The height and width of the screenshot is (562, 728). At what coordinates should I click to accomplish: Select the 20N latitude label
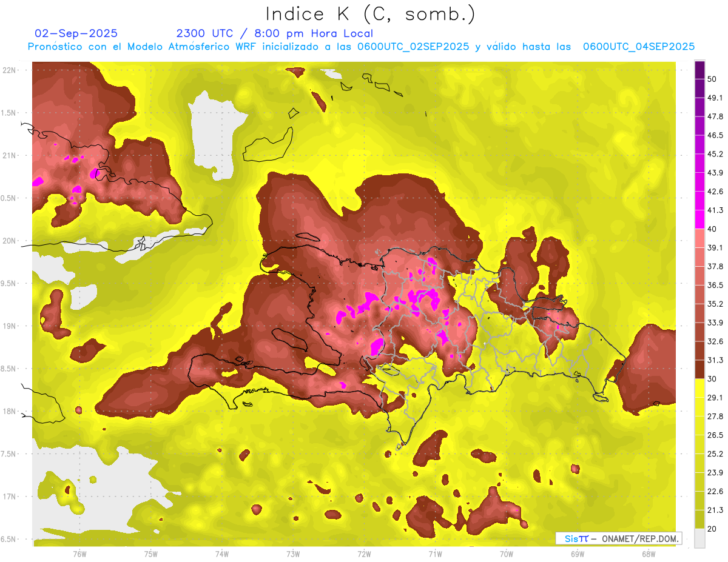(9, 241)
